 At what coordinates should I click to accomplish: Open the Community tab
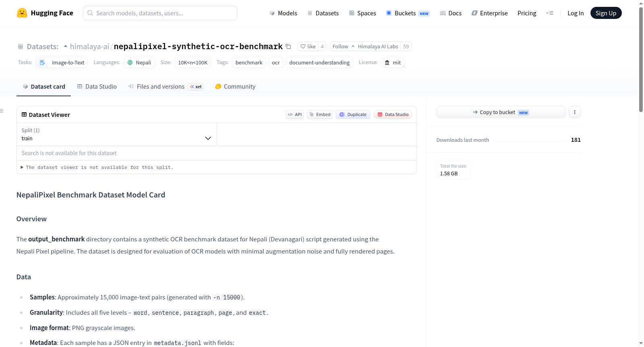coord(235,86)
